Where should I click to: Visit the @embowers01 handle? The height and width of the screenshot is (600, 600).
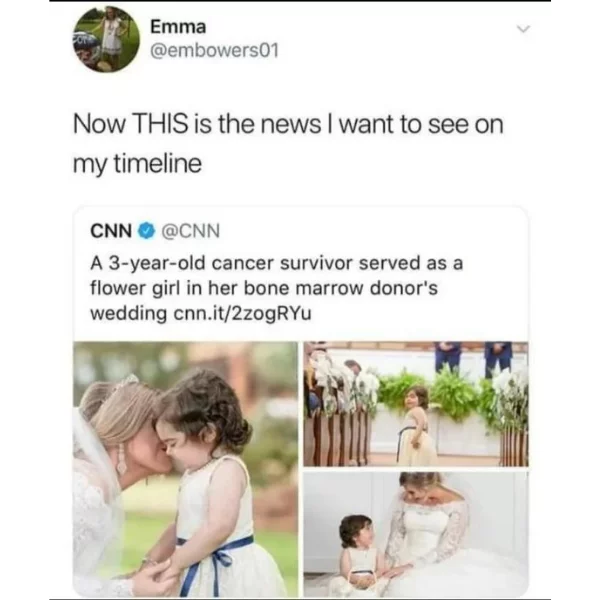point(214,51)
